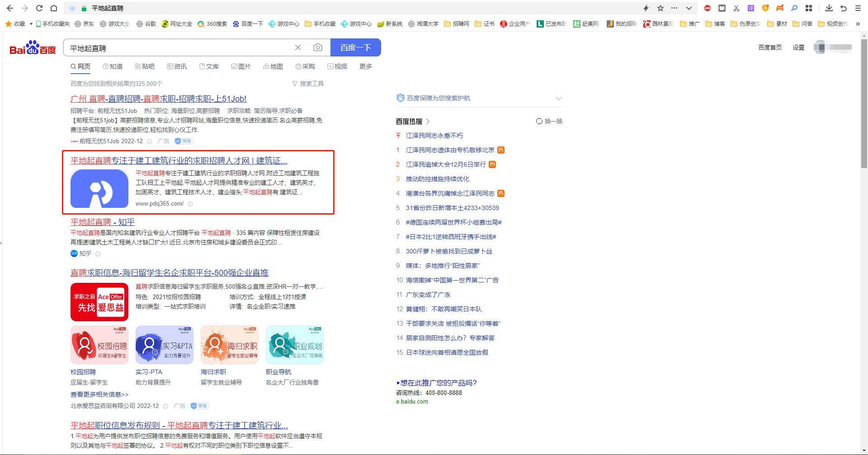Click the lightning speed-mode icon in address bar
The width and height of the screenshot is (868, 455).
[646, 8]
